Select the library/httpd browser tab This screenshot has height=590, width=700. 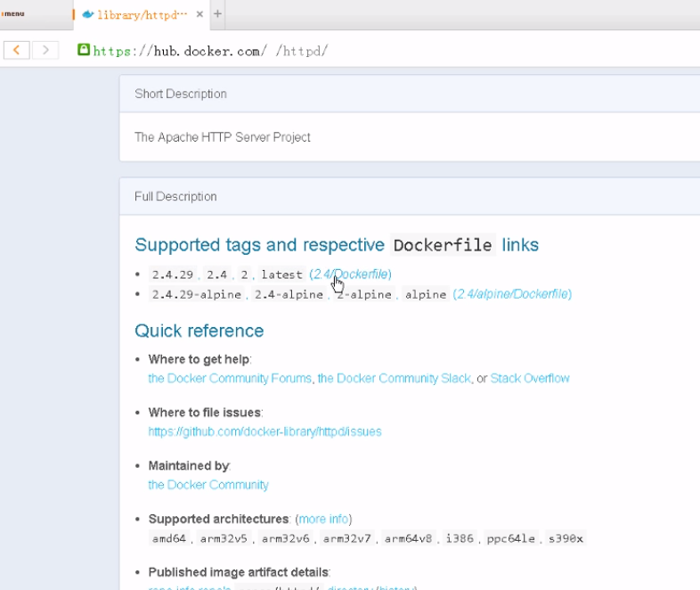pyautogui.click(x=142, y=15)
